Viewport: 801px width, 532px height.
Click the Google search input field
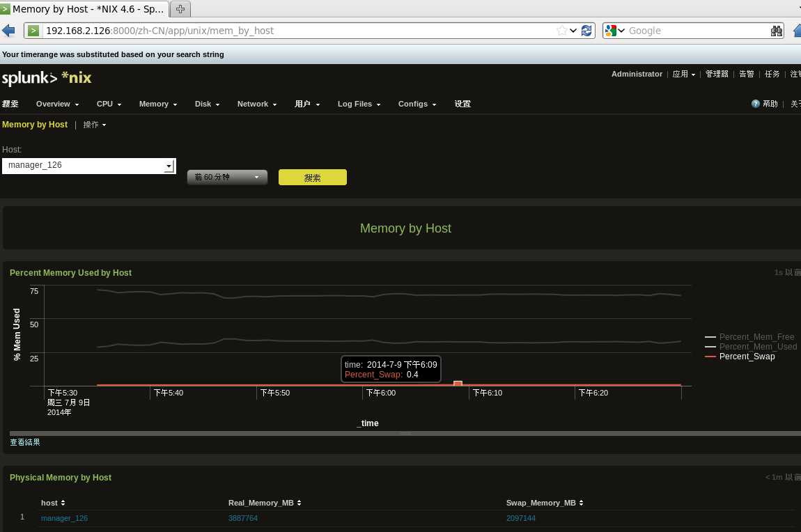pyautogui.click(x=697, y=31)
